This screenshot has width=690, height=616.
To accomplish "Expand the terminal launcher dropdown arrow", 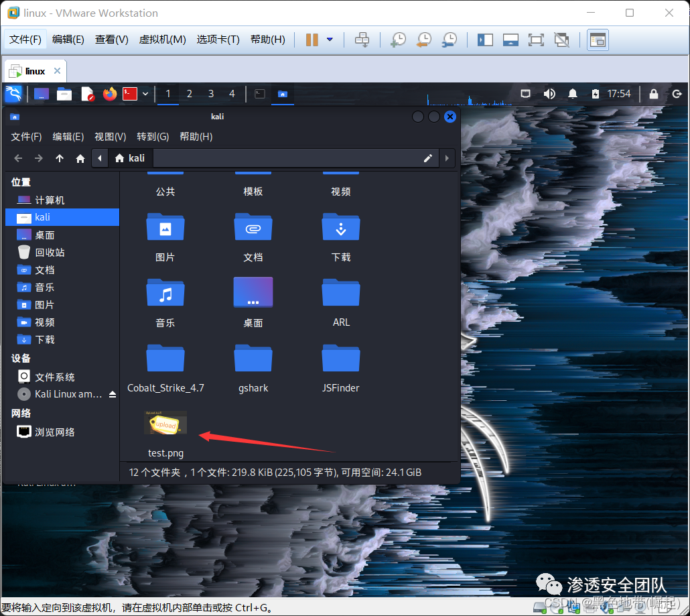I will coord(145,94).
